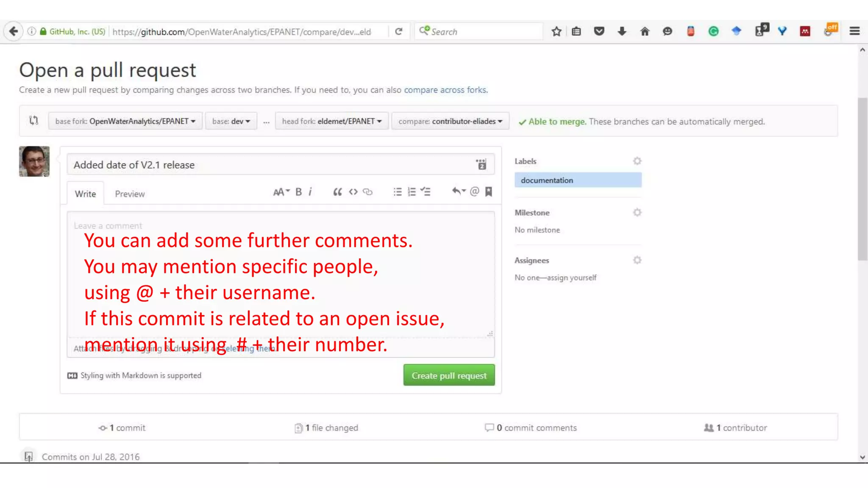Insert a saved reply with the reply arrow

459,191
